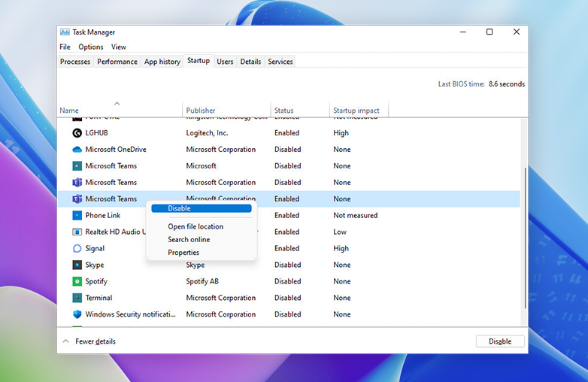Sort by the Name column header
The image size is (588, 382).
(120, 109)
